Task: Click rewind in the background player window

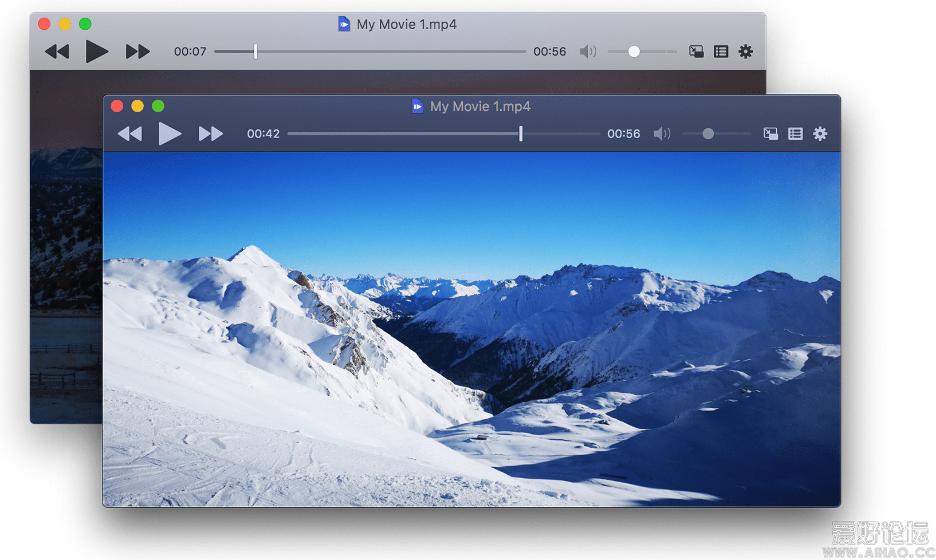Action: coord(57,52)
